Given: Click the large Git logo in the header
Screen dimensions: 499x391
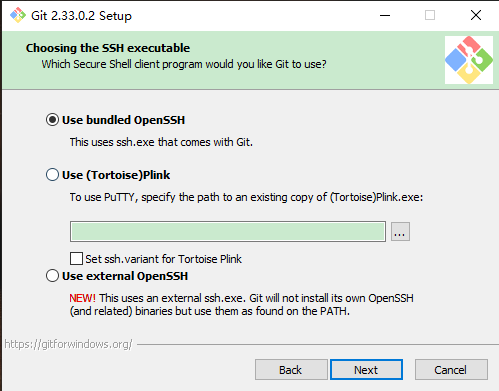Looking at the screenshot, I should (x=469, y=60).
